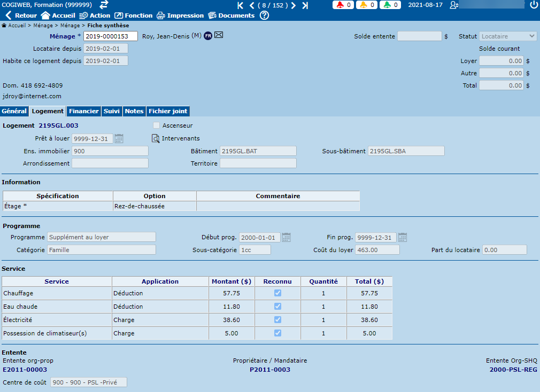Open the Impression menu
Viewport: 540px width, 392px height.
tap(180, 15)
